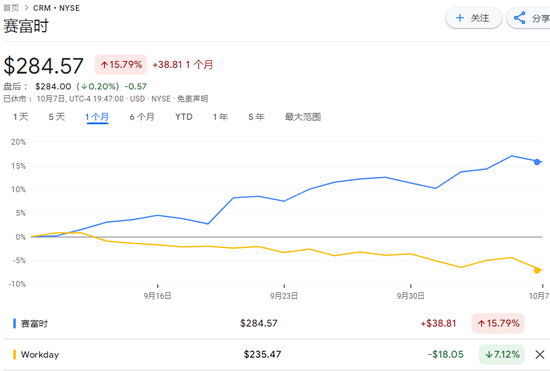Select the 1 天 range tab
Screen dimensions: 550x371
[x=21, y=117]
